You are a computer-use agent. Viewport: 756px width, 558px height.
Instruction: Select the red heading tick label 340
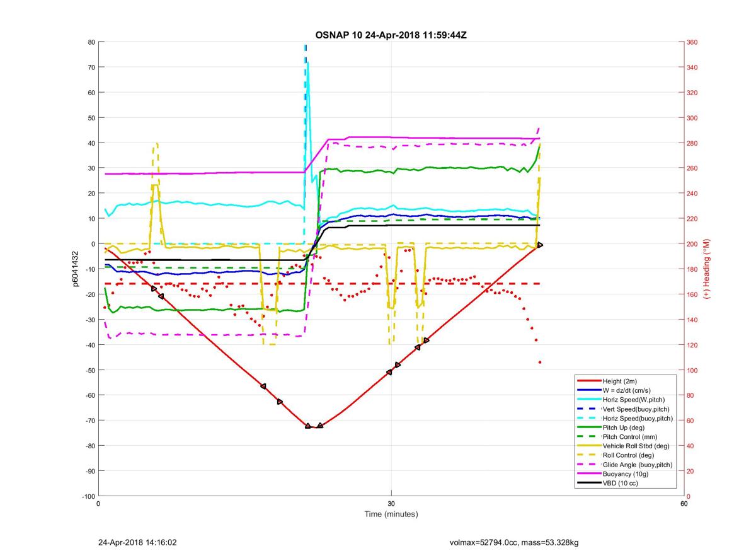point(693,67)
